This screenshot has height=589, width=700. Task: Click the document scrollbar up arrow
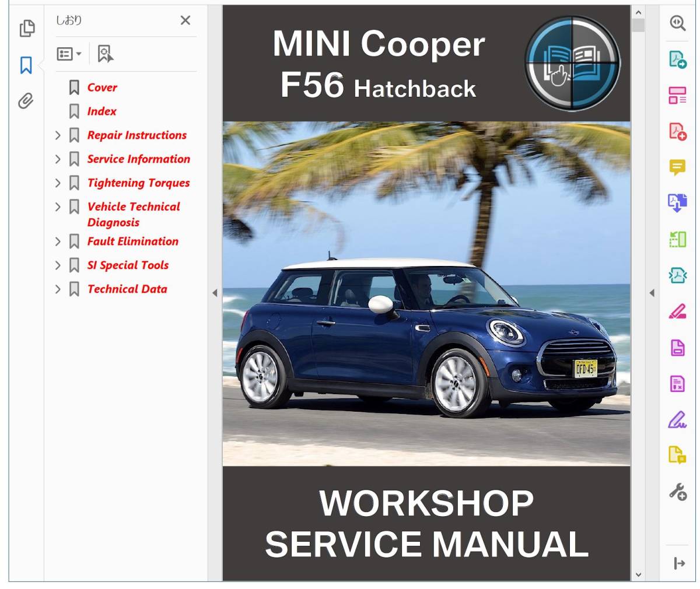638,12
